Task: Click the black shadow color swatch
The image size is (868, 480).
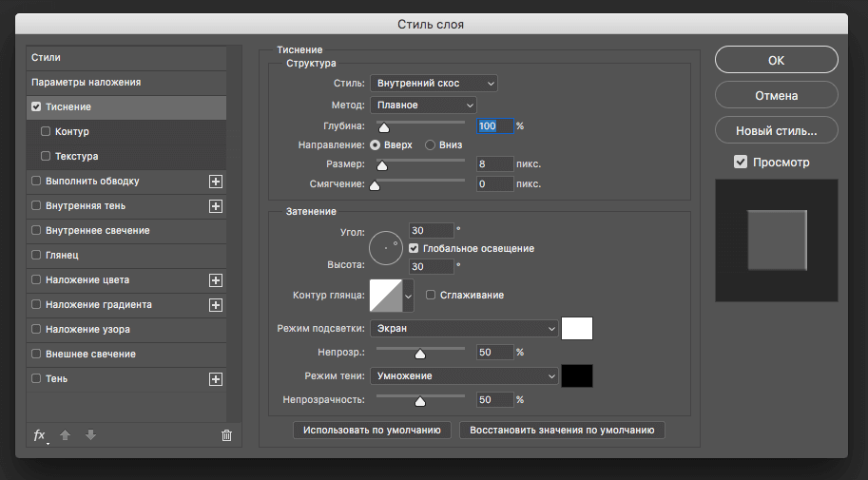Action: coord(577,376)
